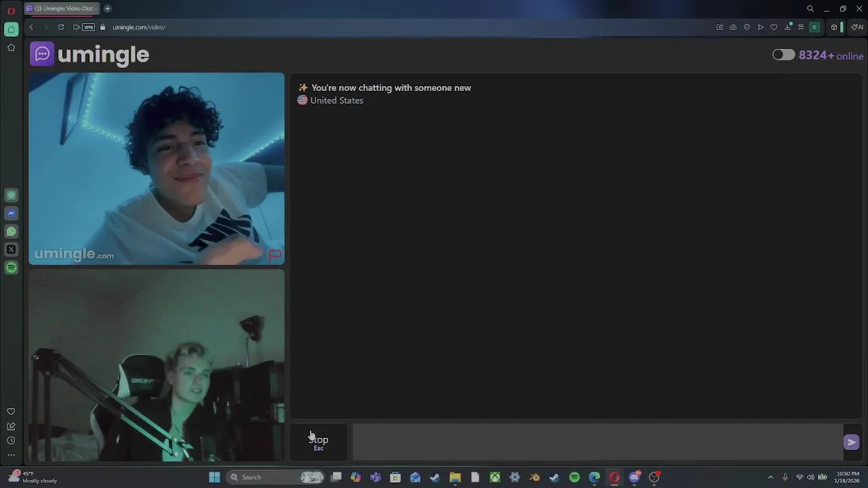Open the downloads toolbar icon
The width and height of the screenshot is (868, 488).
point(787,27)
